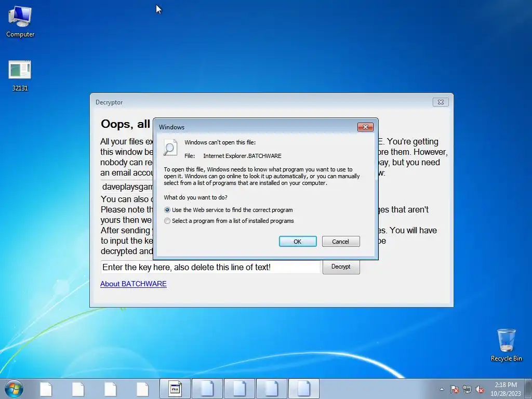Click the Windows dialog title bar text
The image size is (532, 399).
coord(171,127)
